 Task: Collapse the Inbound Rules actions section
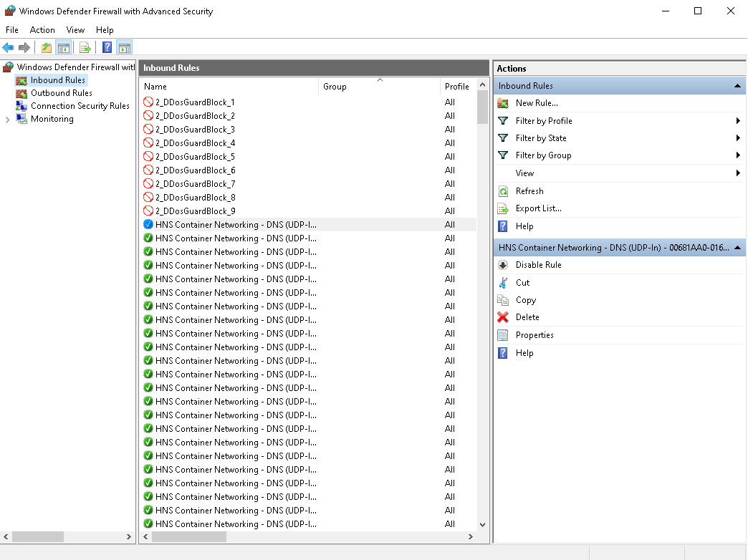coord(737,86)
